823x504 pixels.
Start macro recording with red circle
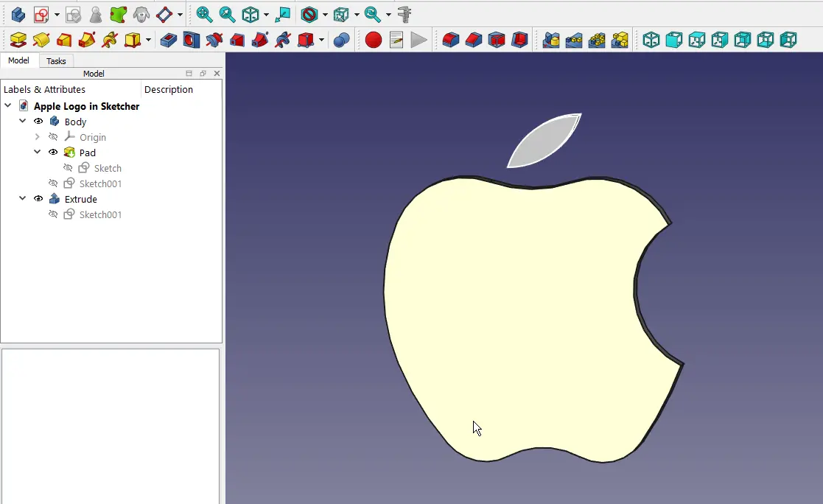coord(374,40)
